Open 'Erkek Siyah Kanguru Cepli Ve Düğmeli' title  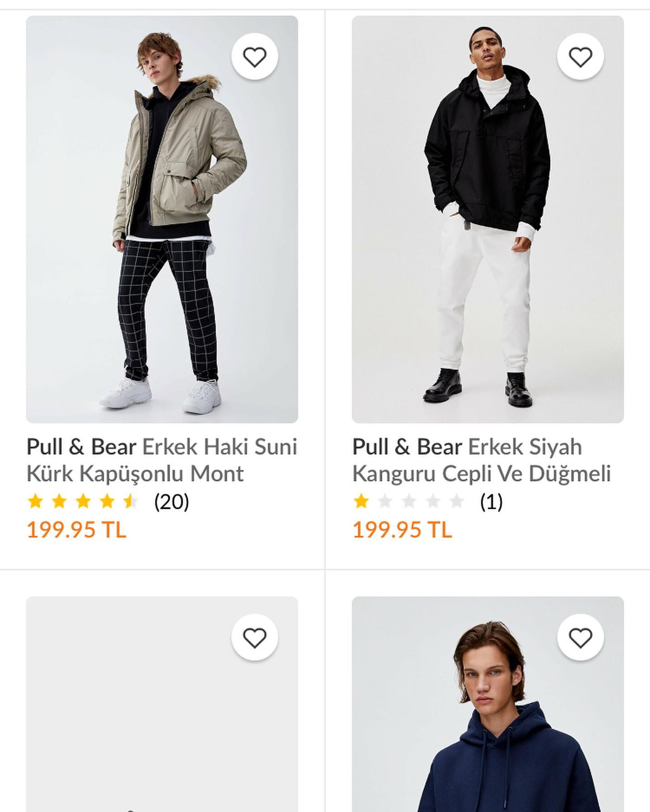482,460
